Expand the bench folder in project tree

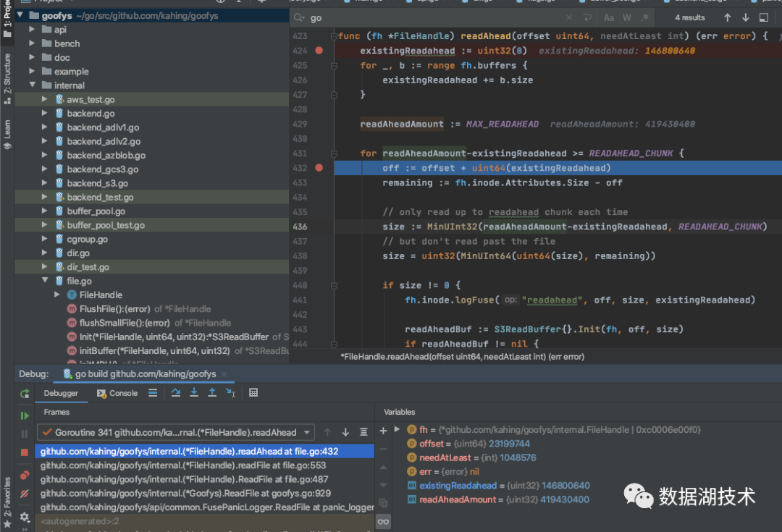coord(32,43)
